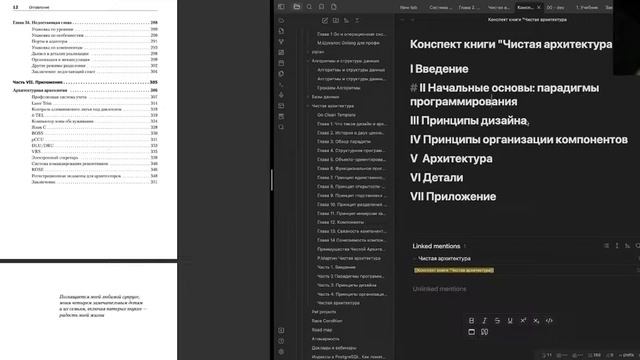Switch to the 00 - dev tab
The width and height of the screenshot is (640, 360).
tap(556, 7)
